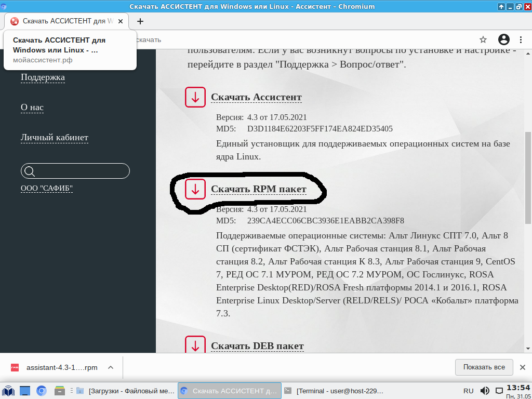Screen dimensions: 532x399
Task: Open the taskbar start menu icon
Action: (8, 391)
